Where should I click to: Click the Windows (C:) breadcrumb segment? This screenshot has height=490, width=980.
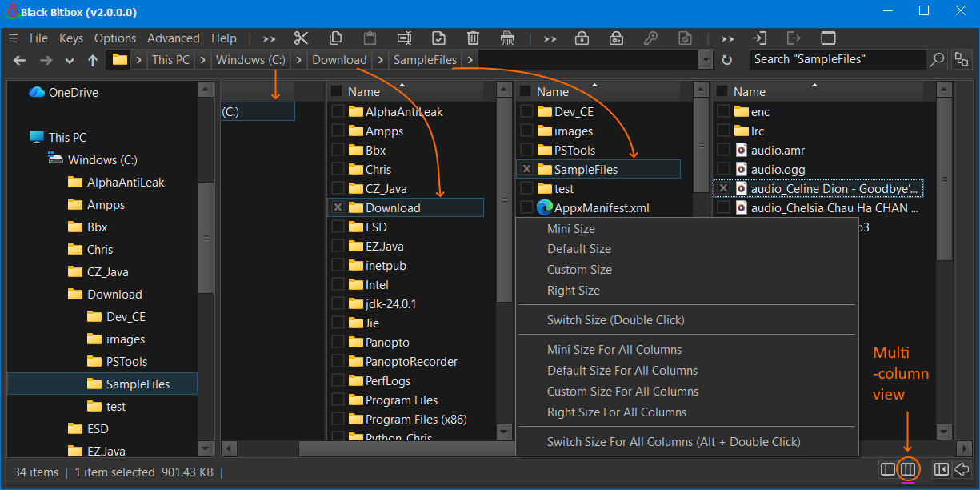click(250, 60)
